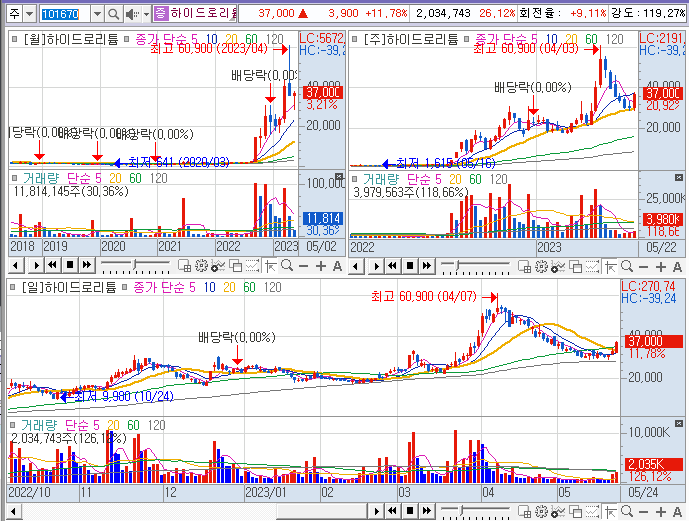The width and height of the screenshot is (689, 521).
Task: Toggle the crosshair cursor on the weekly chart
Action: (x=611, y=266)
